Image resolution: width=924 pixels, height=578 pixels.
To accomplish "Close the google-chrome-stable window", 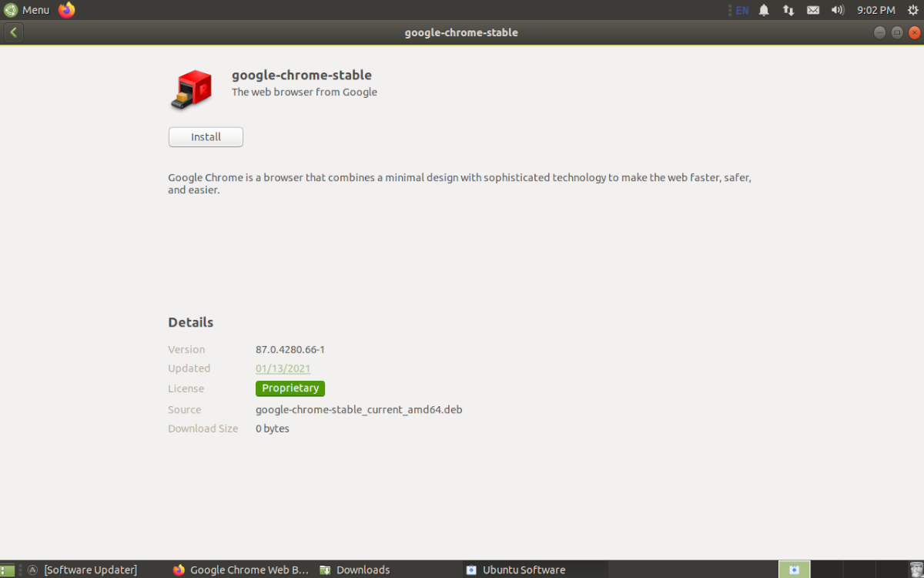I will pyautogui.click(x=914, y=32).
